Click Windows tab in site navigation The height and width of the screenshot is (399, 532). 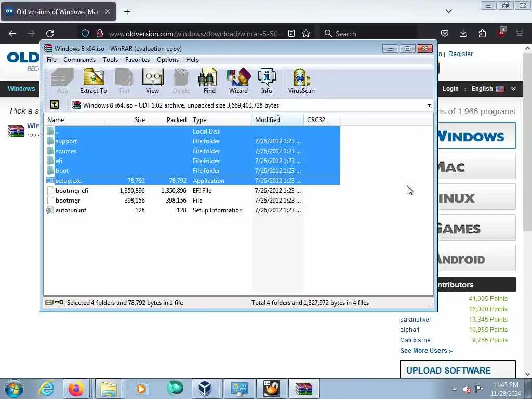point(21,89)
